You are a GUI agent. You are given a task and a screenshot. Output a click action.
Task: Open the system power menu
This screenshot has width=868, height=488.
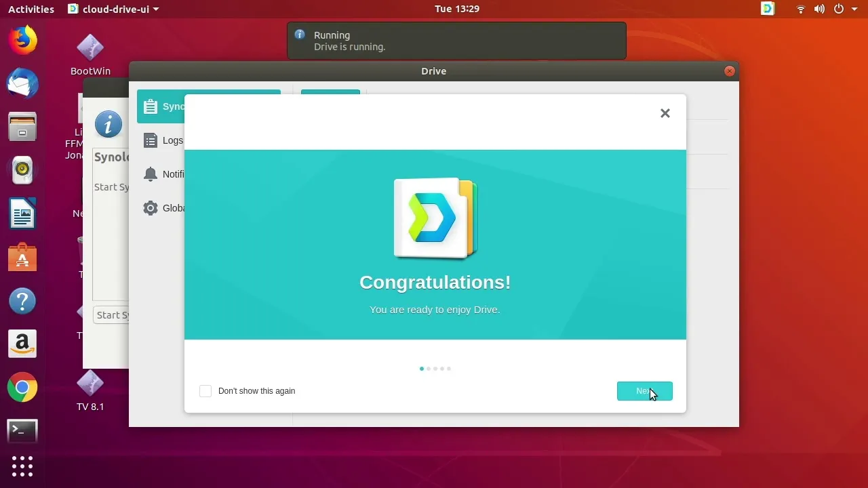pyautogui.click(x=842, y=9)
